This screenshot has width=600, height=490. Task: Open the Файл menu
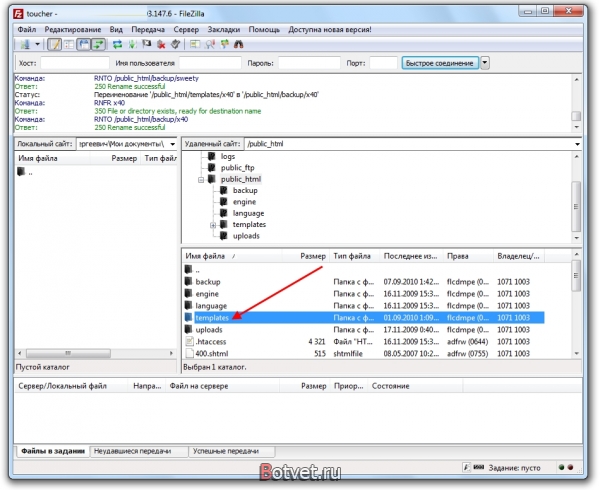[x=27, y=29]
